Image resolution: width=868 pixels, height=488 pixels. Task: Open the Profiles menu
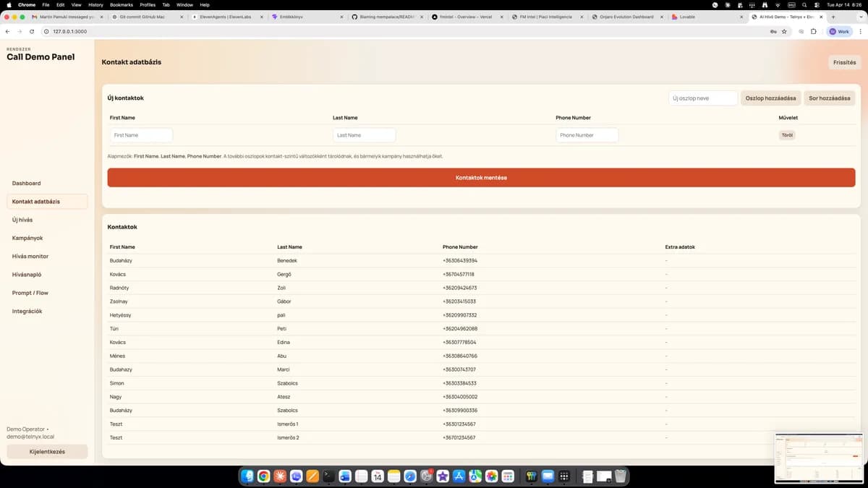tap(148, 5)
